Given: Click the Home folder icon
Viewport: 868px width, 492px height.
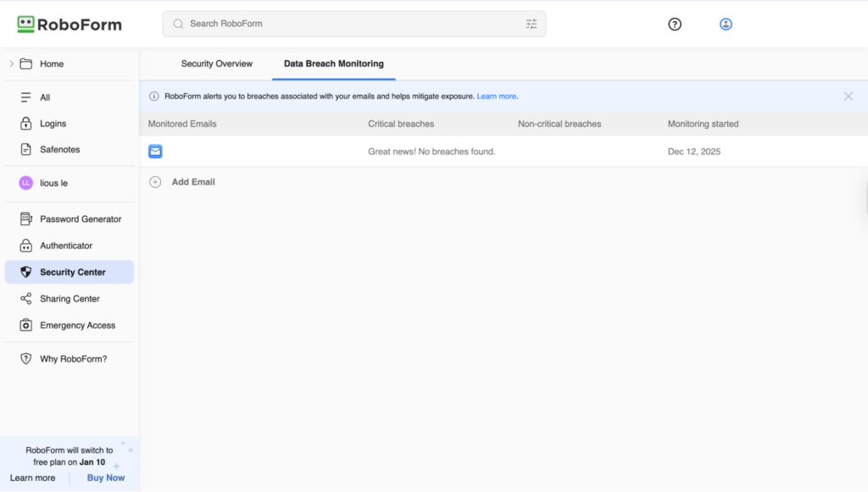Looking at the screenshot, I should click(x=26, y=64).
